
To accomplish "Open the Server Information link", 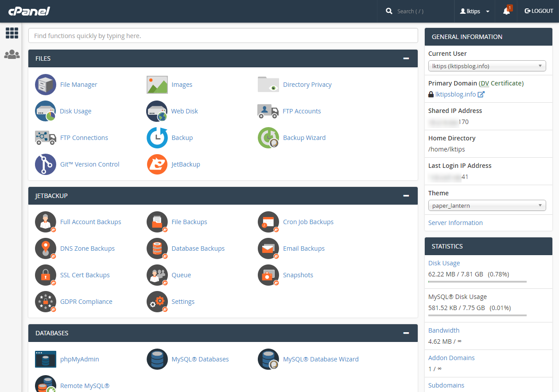I will coord(455,223).
